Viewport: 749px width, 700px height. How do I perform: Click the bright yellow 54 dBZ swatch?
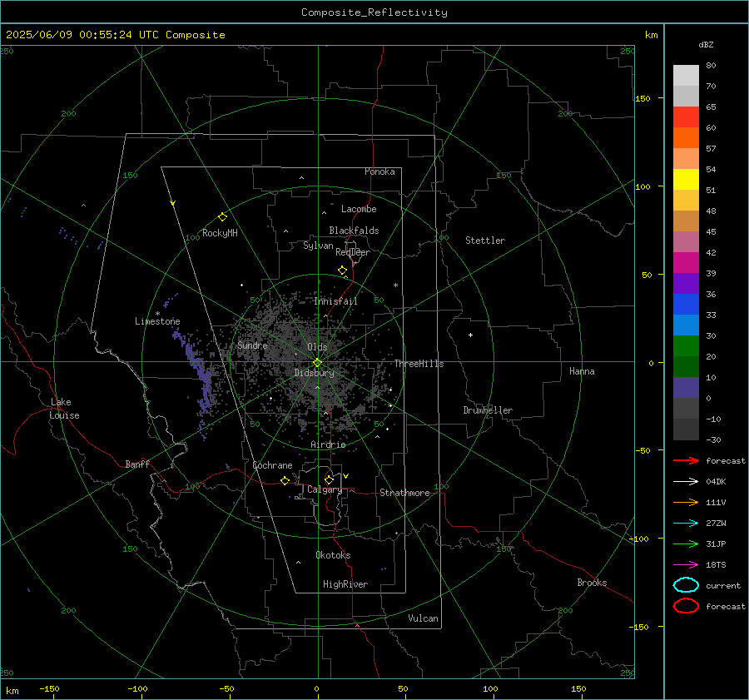coord(686,180)
